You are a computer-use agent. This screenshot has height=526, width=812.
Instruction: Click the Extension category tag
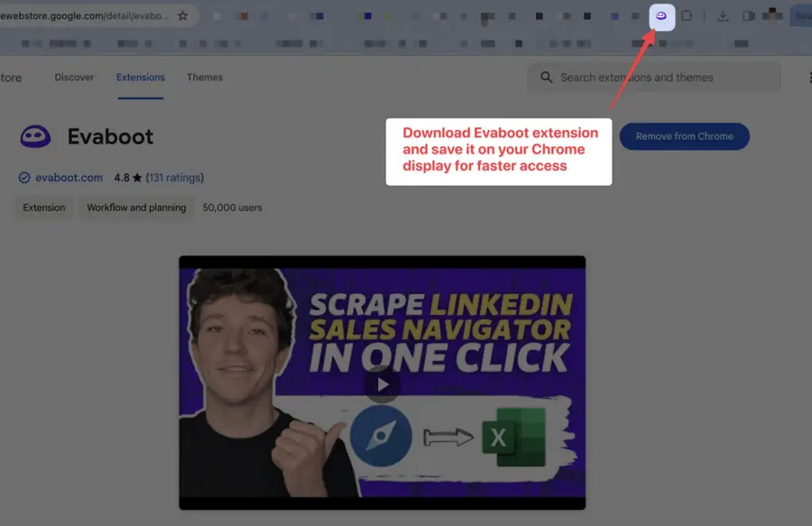click(x=43, y=208)
